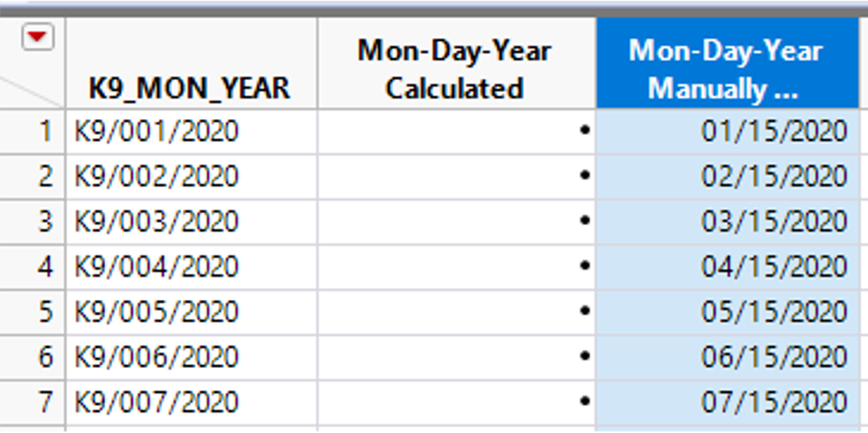Select row number 7
Viewport: 868px width, 433px height.
point(33,403)
